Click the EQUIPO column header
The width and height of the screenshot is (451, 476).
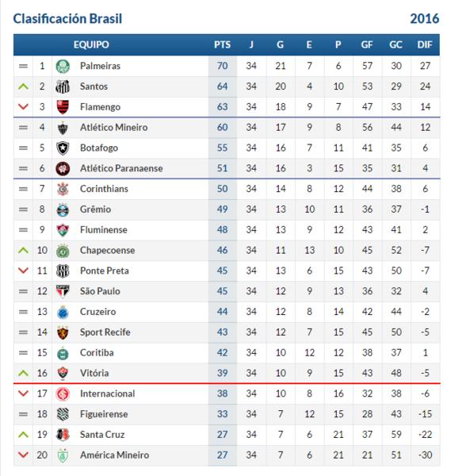click(91, 45)
